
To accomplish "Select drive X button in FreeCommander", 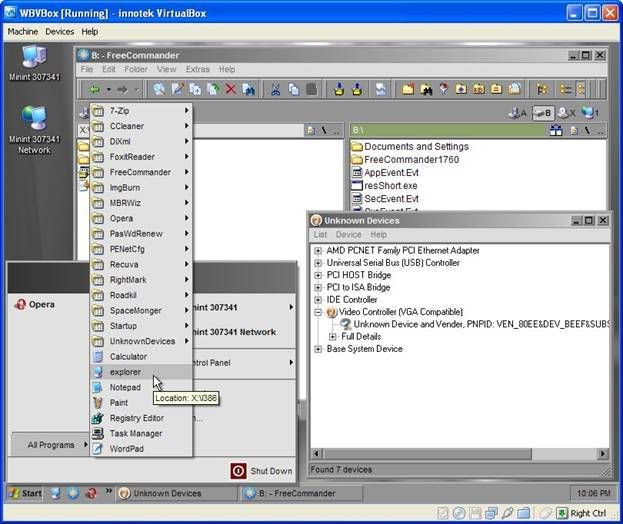I will [x=567, y=113].
